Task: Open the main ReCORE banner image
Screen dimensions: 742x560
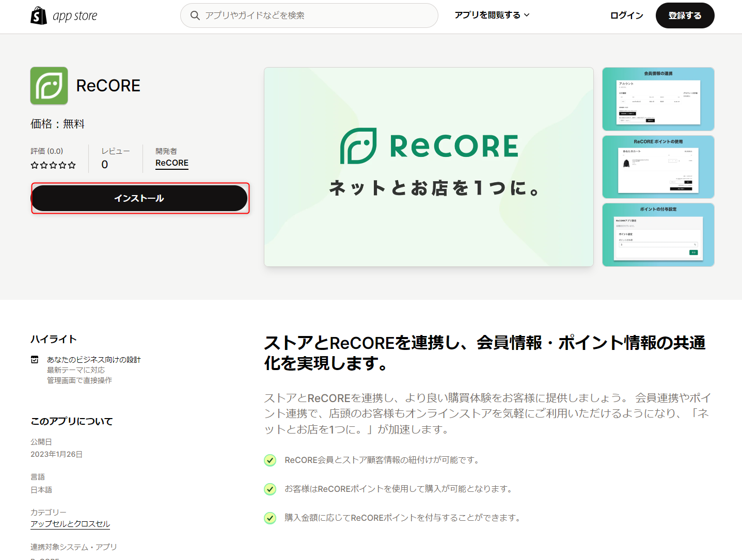Action: pos(429,167)
